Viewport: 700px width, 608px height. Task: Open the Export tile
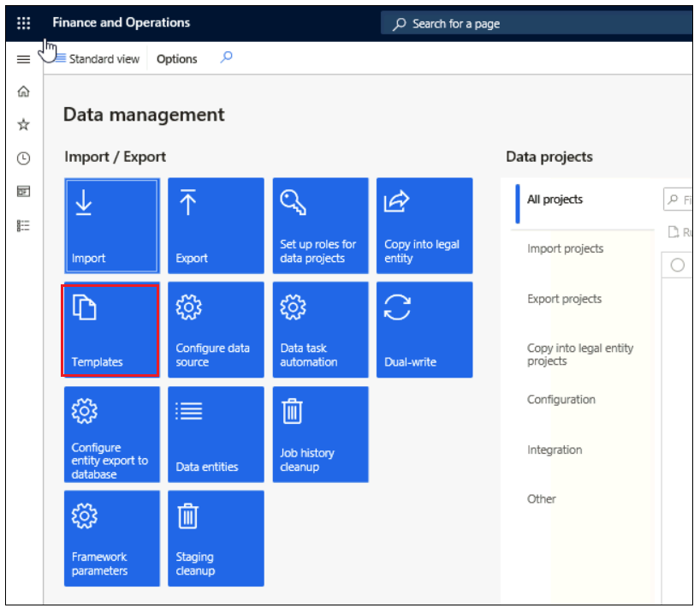[216, 225]
